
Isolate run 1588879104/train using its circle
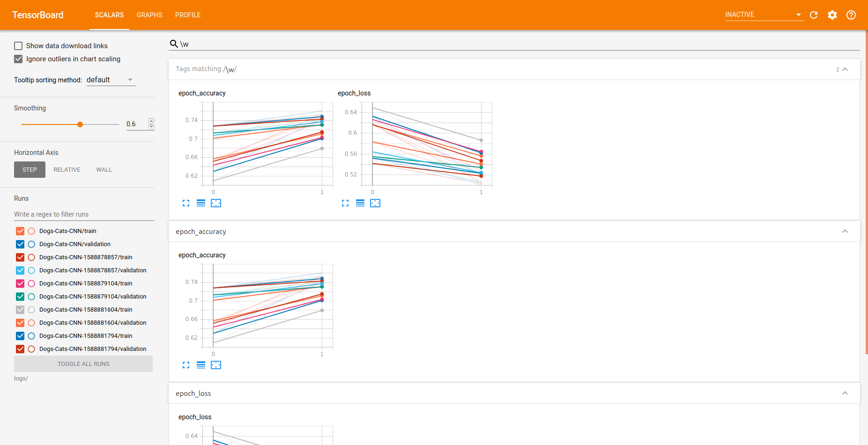31,284
